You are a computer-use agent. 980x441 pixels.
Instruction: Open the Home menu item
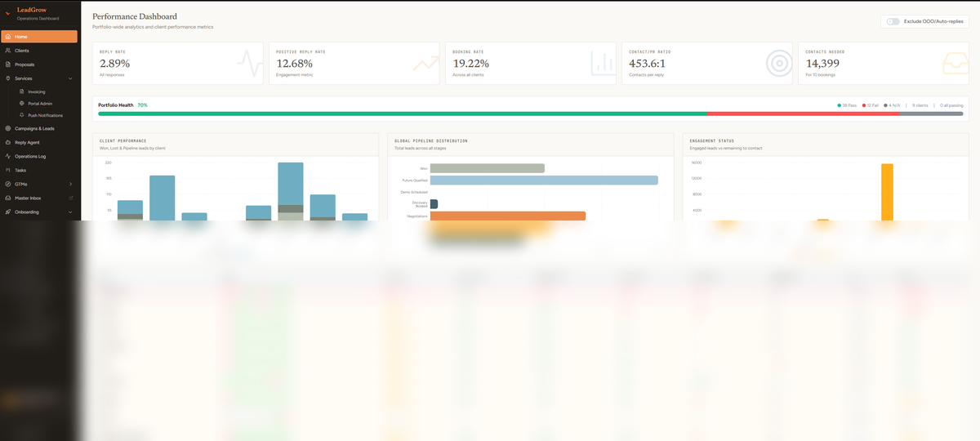39,37
